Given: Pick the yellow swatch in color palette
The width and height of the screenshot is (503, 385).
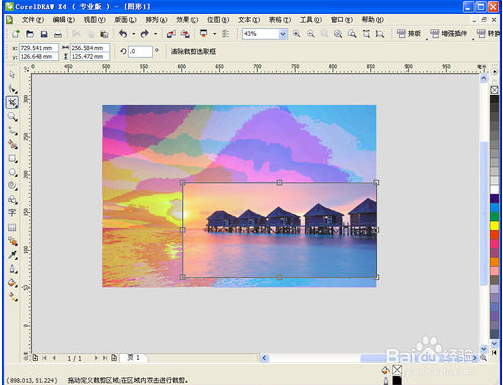Looking at the screenshot, I should 494,226.
